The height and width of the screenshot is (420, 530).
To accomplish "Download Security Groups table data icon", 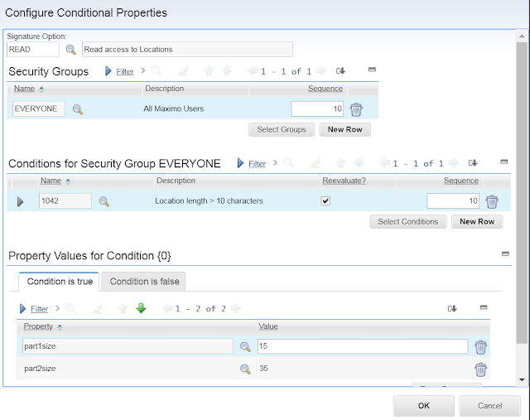I will coord(340,70).
